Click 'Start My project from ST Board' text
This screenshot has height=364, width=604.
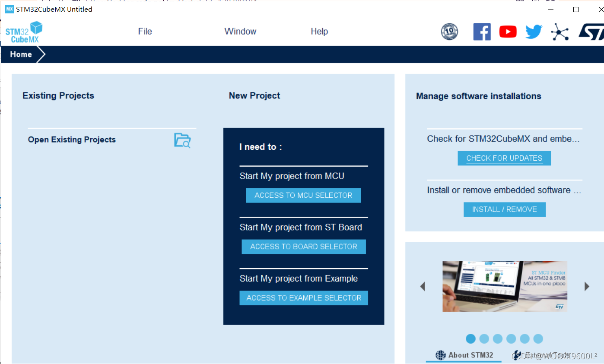301,227
